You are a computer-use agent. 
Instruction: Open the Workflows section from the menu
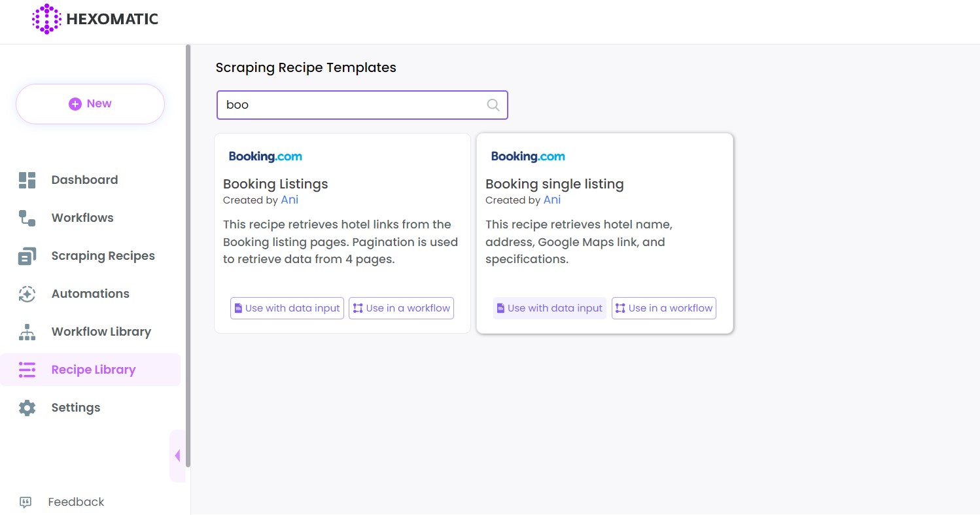[x=82, y=217]
